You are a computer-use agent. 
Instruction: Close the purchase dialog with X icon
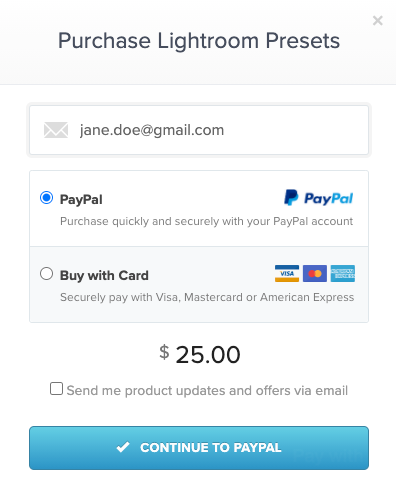tap(377, 21)
